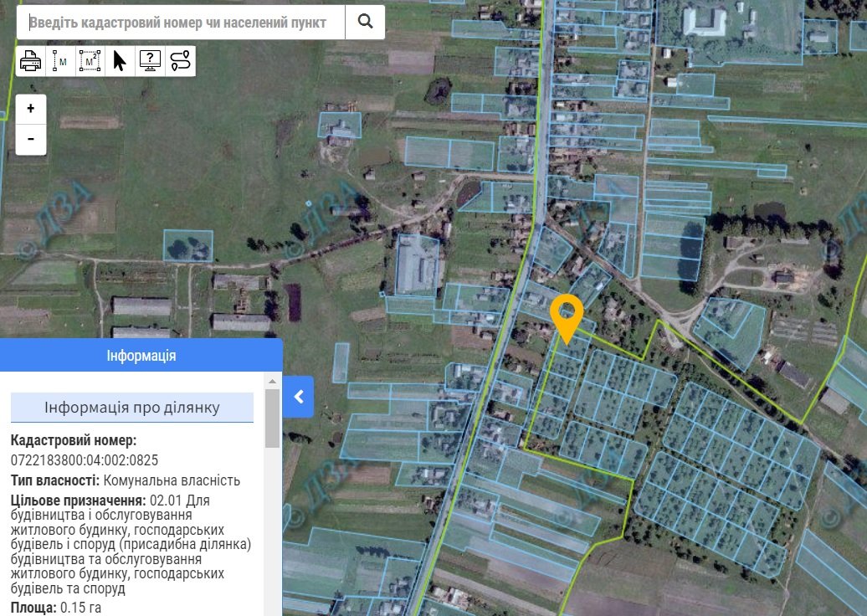867x616 pixels.
Task: Click the large building parcel left of the road
Action: pos(417,264)
